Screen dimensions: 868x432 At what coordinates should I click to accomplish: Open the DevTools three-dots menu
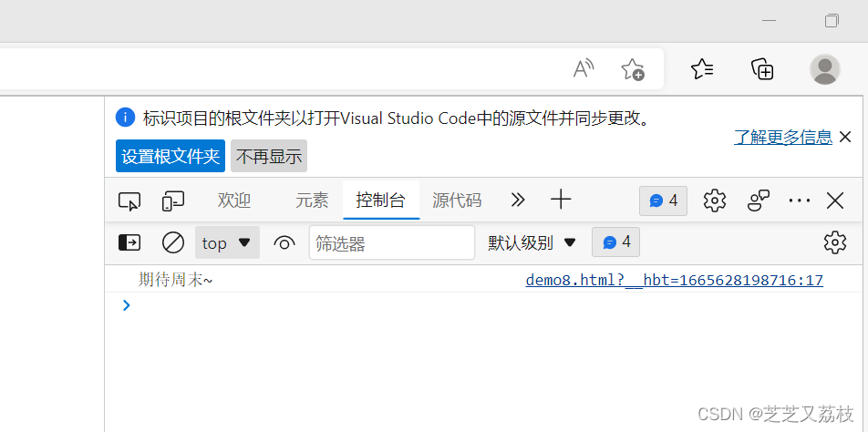(x=800, y=201)
